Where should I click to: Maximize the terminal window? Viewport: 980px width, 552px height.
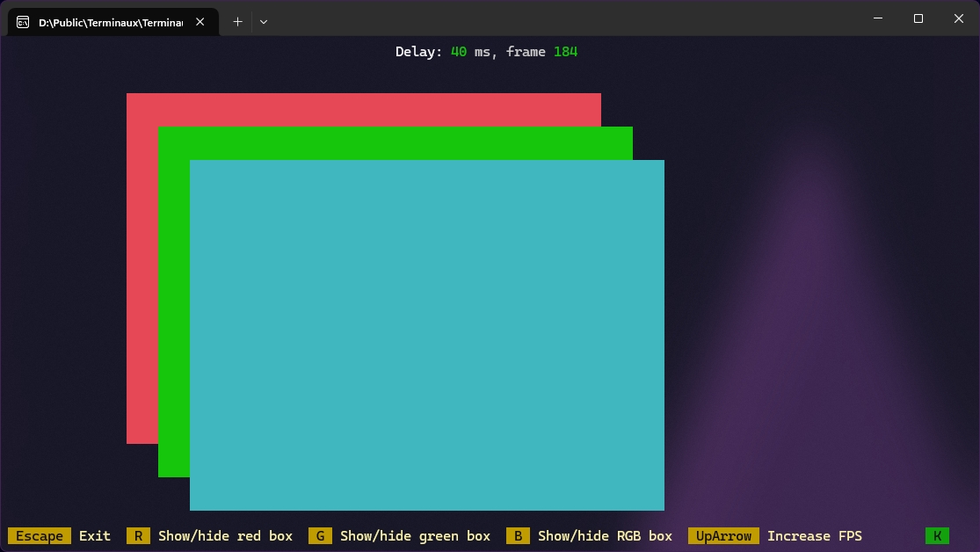click(x=918, y=18)
